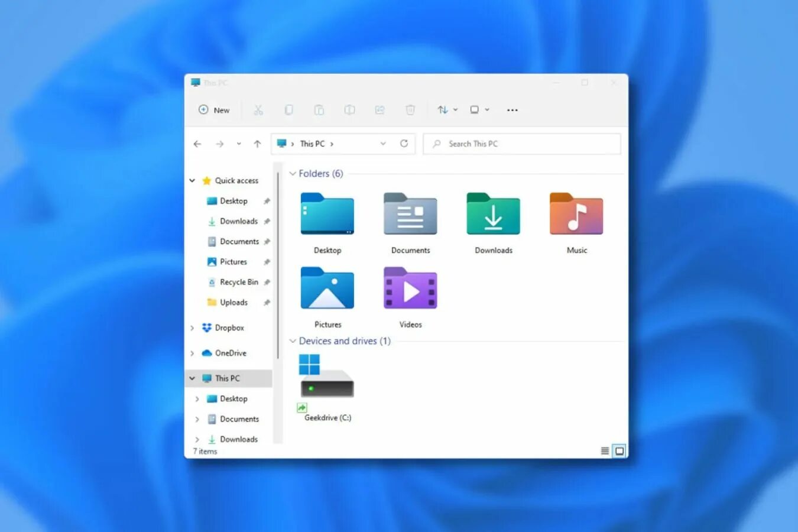Image resolution: width=798 pixels, height=532 pixels.
Task: Click the navigation pane scrollbar
Action: pos(278,265)
